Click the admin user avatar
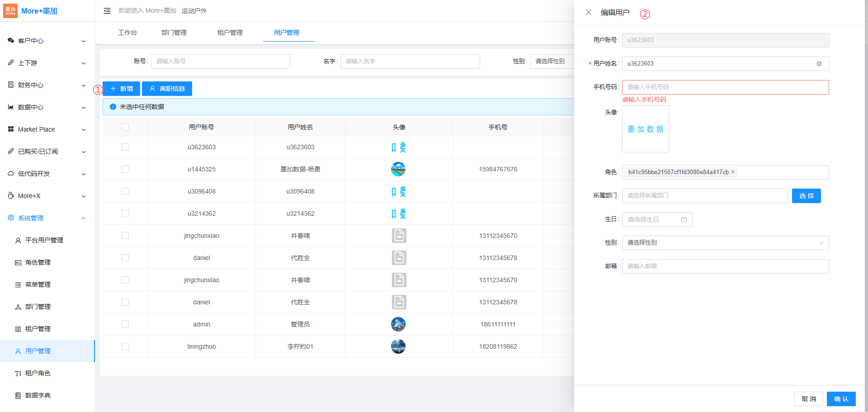 coord(398,324)
